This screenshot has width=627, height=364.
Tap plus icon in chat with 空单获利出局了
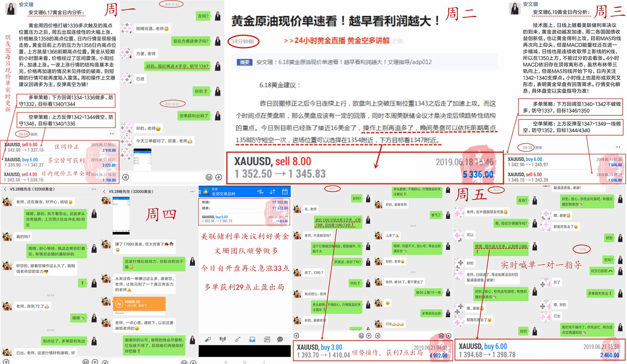219,177
